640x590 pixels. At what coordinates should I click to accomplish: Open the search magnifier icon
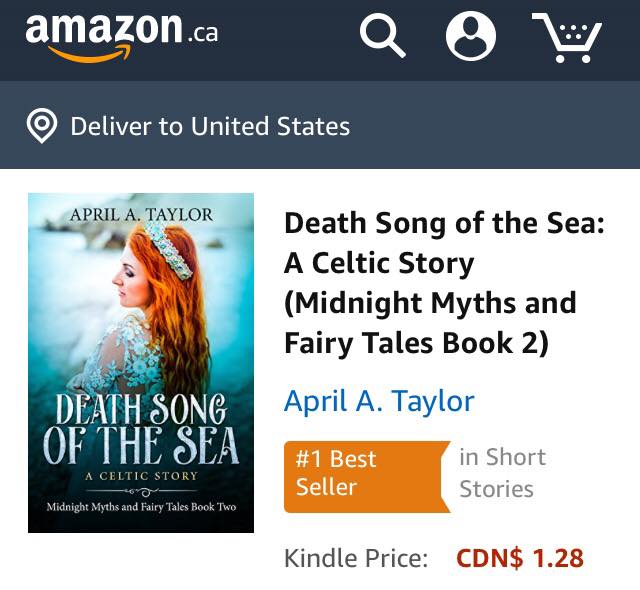pos(382,37)
